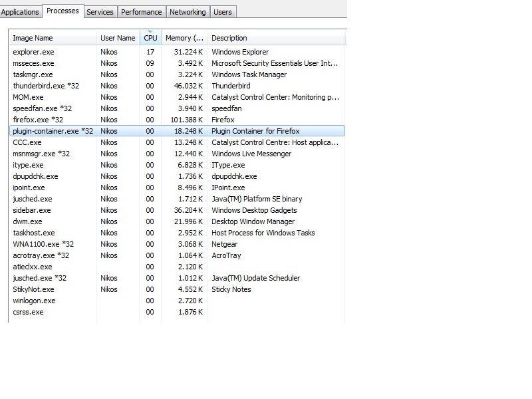532x399 pixels.
Task: Sort by User Name column header
Action: [x=118, y=38]
